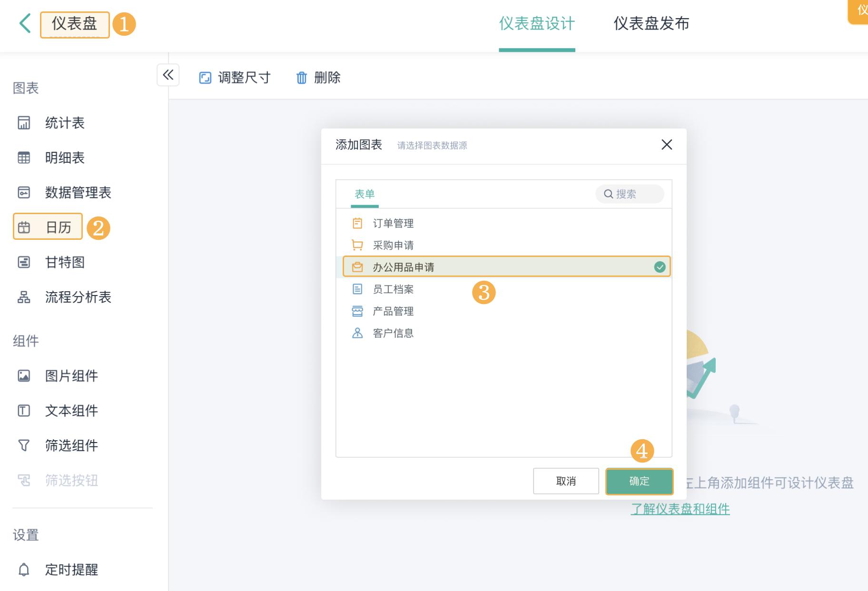Image resolution: width=868 pixels, height=591 pixels.
Task: Click the 搜索 search field
Action: tap(629, 194)
